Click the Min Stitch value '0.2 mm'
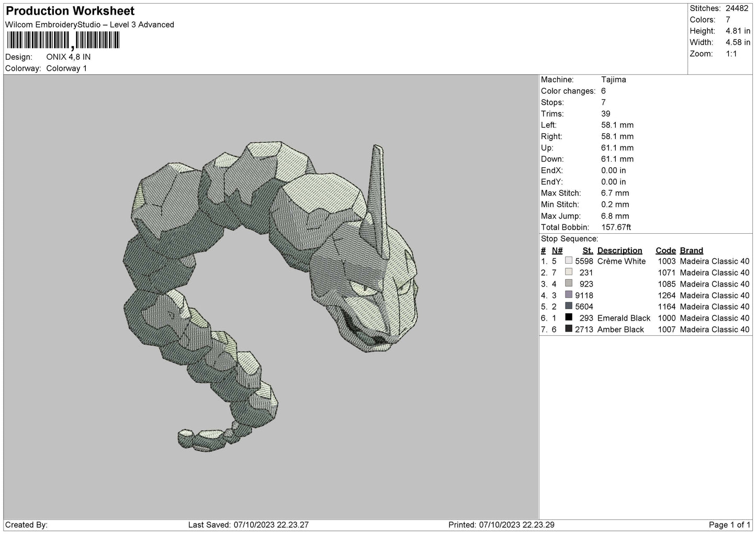Viewport: 756px width, 534px height. [x=616, y=204]
